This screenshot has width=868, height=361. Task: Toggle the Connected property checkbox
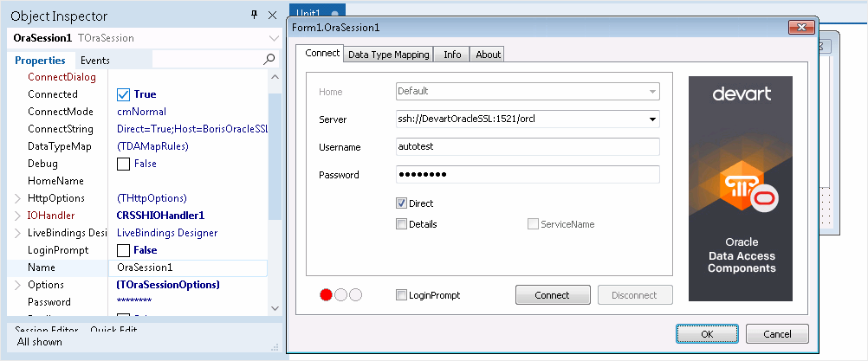click(123, 94)
